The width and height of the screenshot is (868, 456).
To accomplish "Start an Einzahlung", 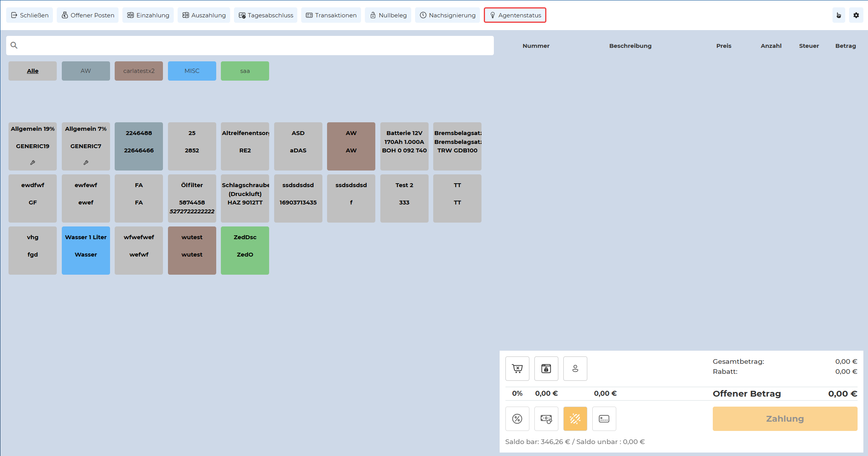I will click(x=148, y=15).
